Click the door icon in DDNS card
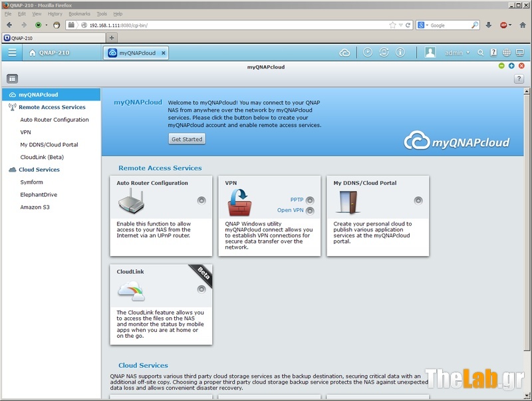This screenshot has width=532, height=401. pos(348,202)
